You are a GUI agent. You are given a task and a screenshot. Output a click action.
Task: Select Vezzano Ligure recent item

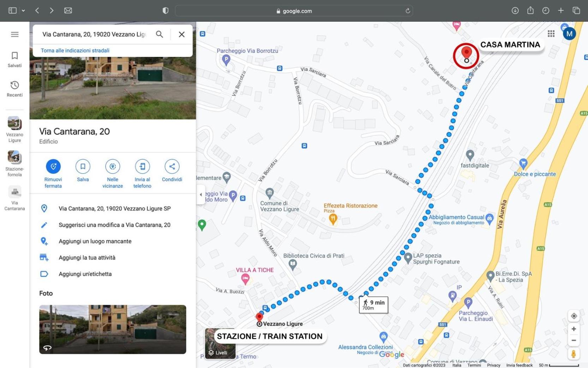pyautogui.click(x=14, y=129)
